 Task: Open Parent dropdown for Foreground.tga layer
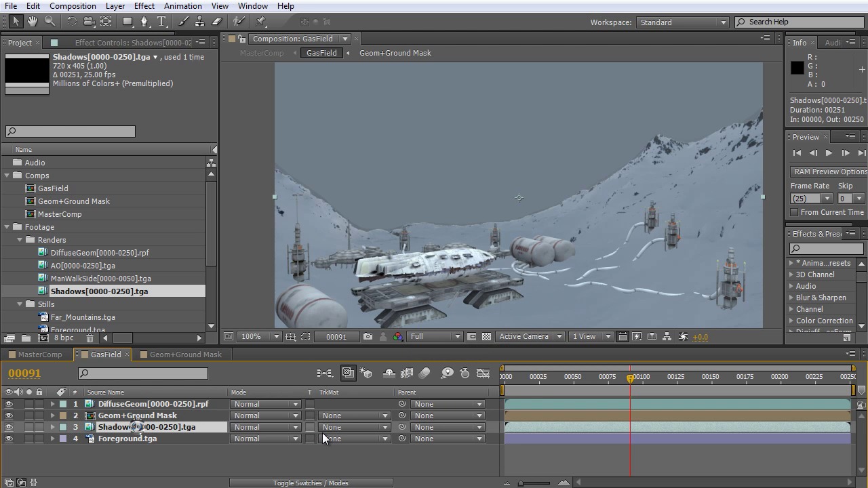[x=448, y=439]
